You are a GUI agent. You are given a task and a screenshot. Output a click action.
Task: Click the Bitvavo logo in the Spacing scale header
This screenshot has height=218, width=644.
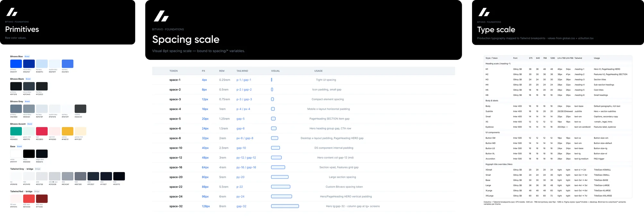pos(161,16)
